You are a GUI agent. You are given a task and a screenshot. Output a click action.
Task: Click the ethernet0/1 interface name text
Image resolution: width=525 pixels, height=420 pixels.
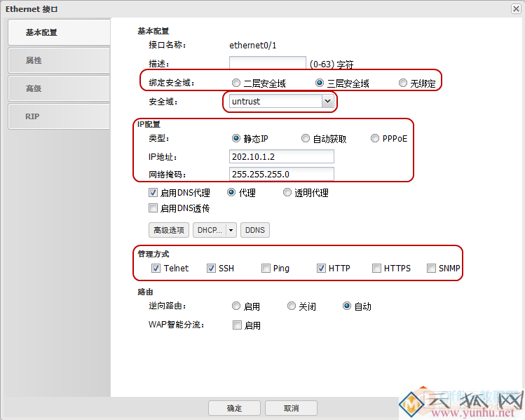[x=253, y=45]
